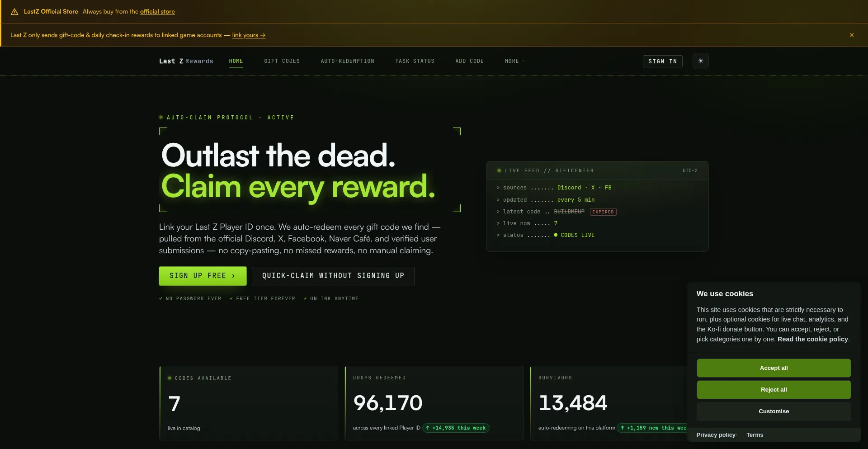The height and width of the screenshot is (449, 868).
Task: Click the 'every 5 min' updated value
Action: click(576, 200)
